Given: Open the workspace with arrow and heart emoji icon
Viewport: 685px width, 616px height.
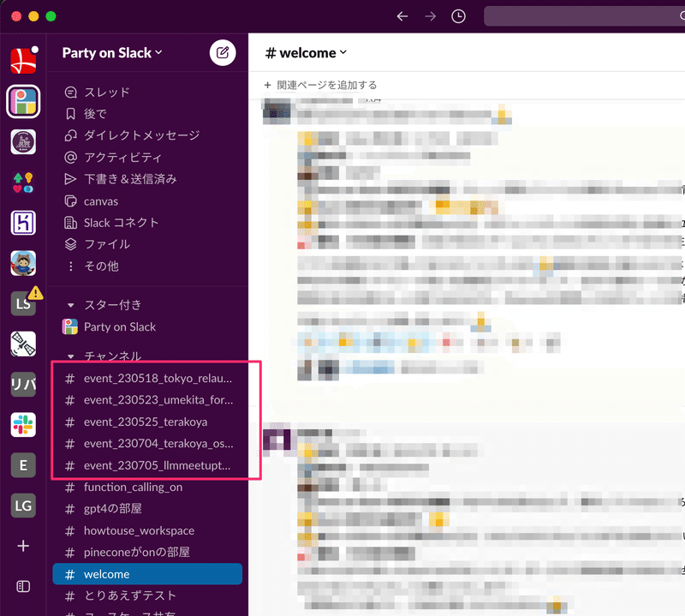Looking at the screenshot, I should [23, 182].
